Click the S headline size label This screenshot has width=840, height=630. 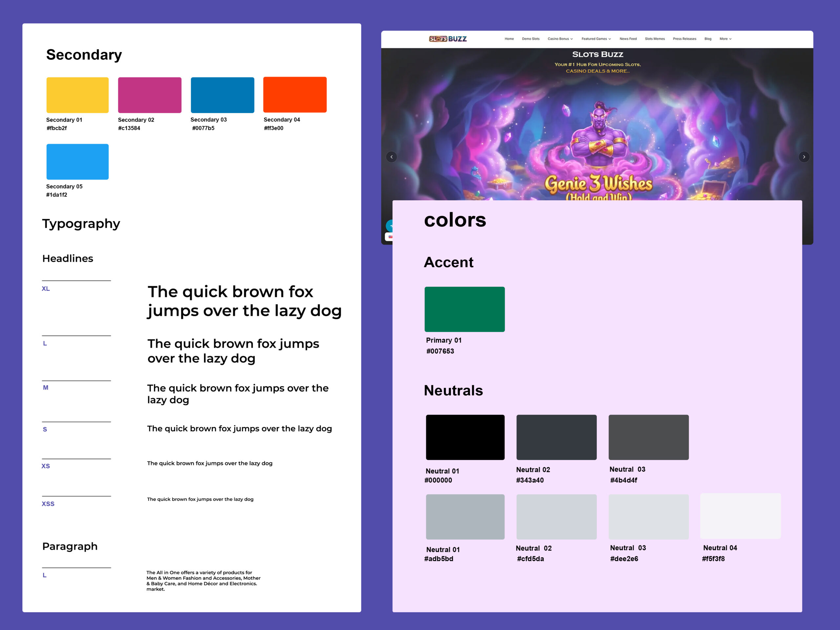coord(45,430)
